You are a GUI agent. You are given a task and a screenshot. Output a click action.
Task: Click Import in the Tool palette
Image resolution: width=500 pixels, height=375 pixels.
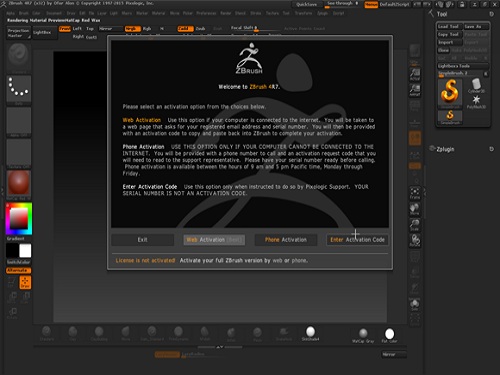[449, 42]
